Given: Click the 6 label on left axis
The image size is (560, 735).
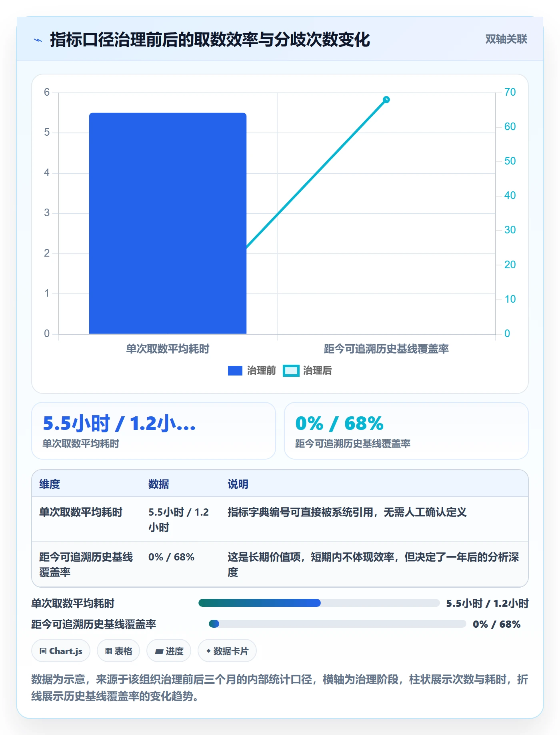Looking at the screenshot, I should [x=47, y=92].
